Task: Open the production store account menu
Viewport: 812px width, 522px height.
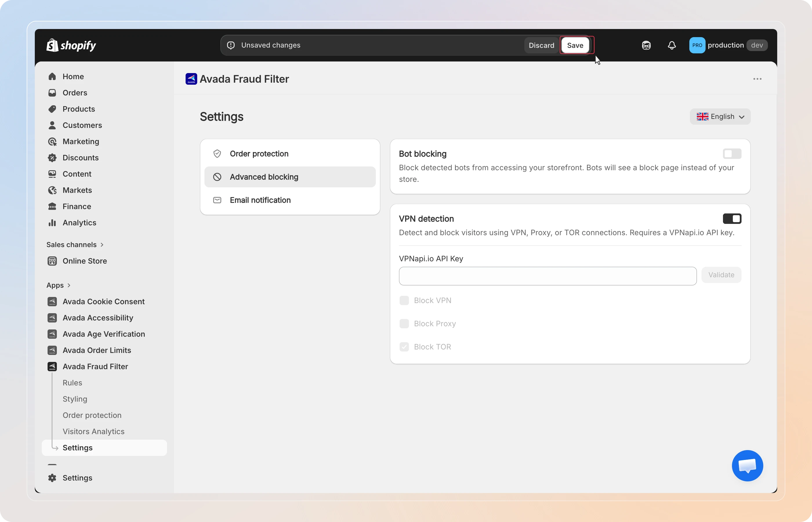Action: 728,46
